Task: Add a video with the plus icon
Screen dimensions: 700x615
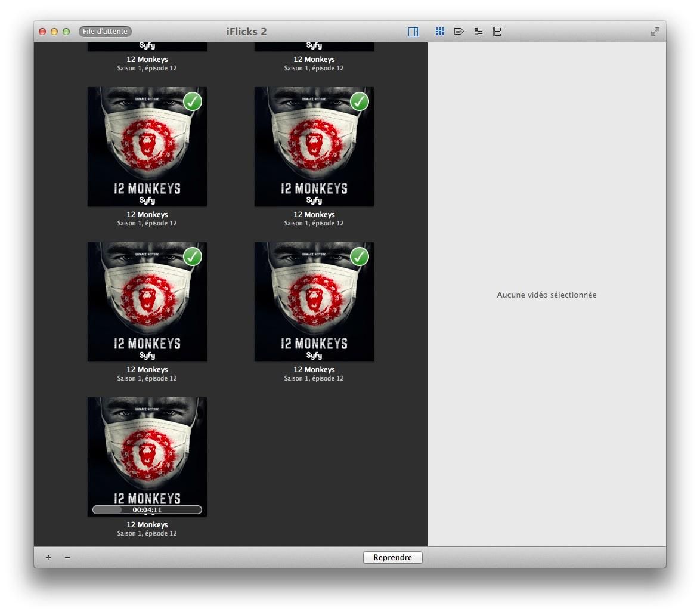Action: pyautogui.click(x=48, y=557)
